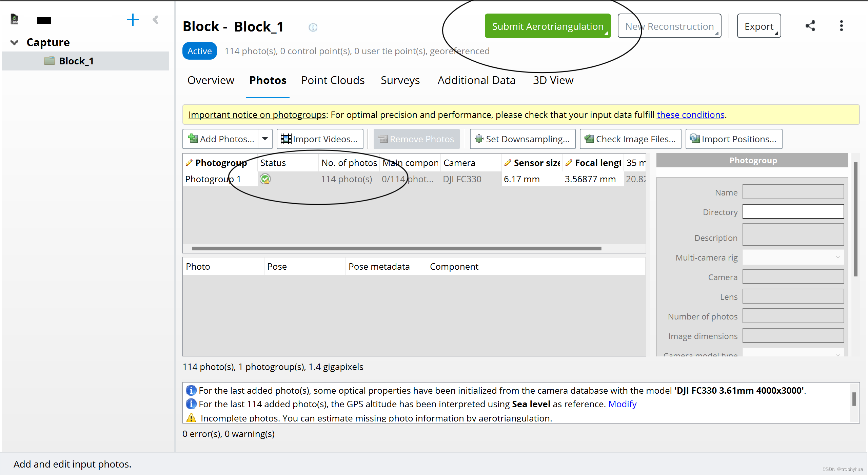Click Import Positions toolbar button

[734, 139]
